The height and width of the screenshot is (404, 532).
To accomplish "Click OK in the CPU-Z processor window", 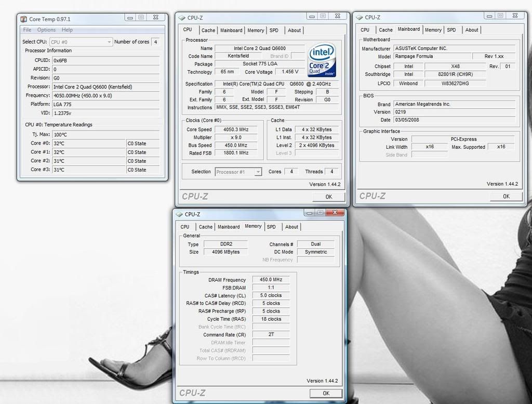I will coord(328,197).
